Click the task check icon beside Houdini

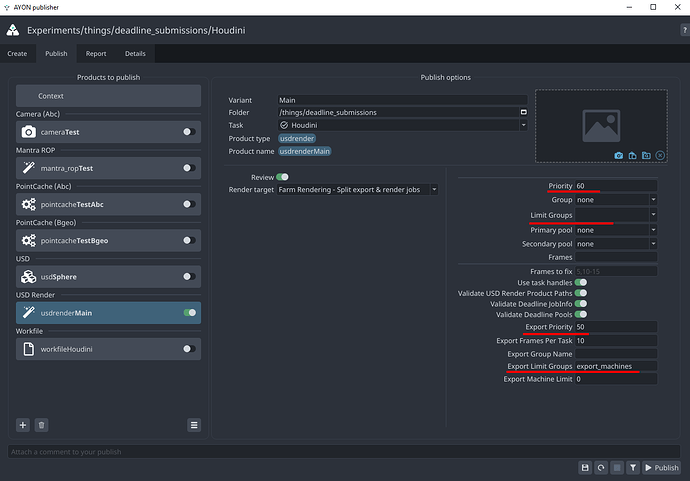[284, 125]
